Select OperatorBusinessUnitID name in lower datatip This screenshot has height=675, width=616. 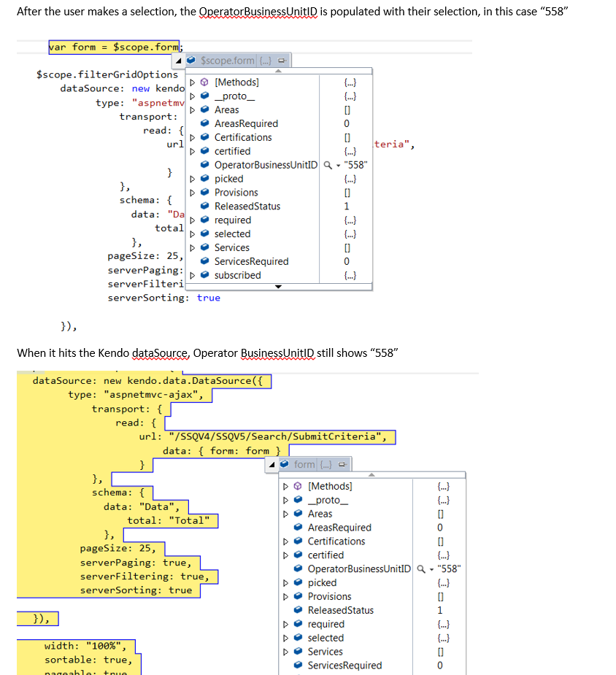[359, 569]
